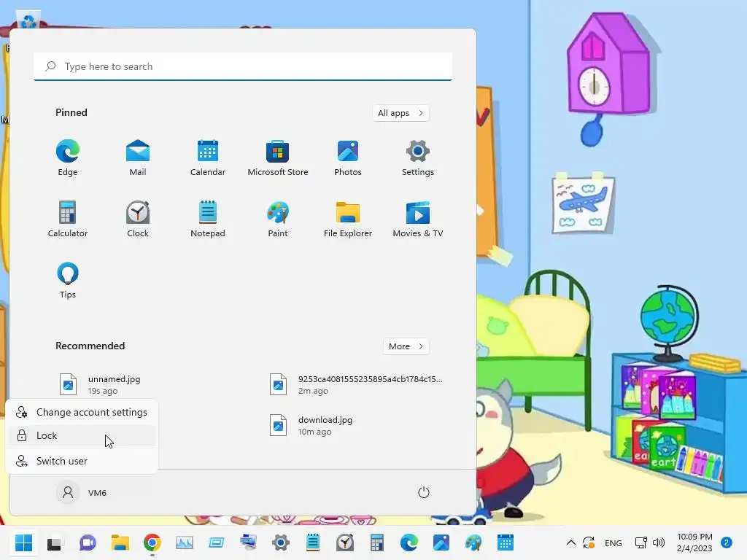The height and width of the screenshot is (560, 747).
Task: Open File Explorer from the taskbar
Action: pos(120,542)
